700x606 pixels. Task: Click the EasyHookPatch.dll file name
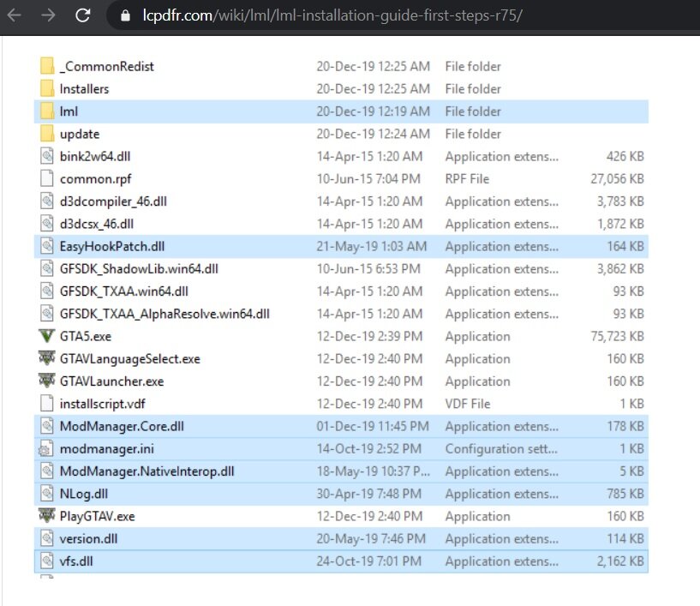112,247
